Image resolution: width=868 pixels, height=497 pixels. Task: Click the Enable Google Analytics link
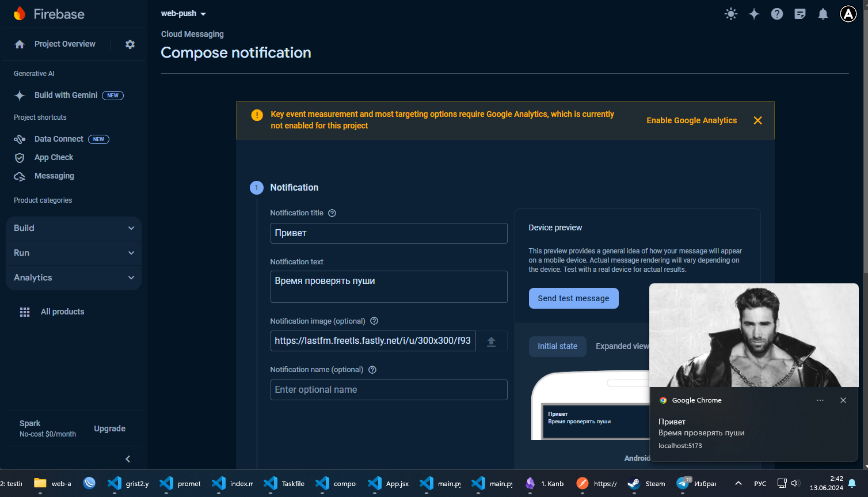[x=692, y=120]
